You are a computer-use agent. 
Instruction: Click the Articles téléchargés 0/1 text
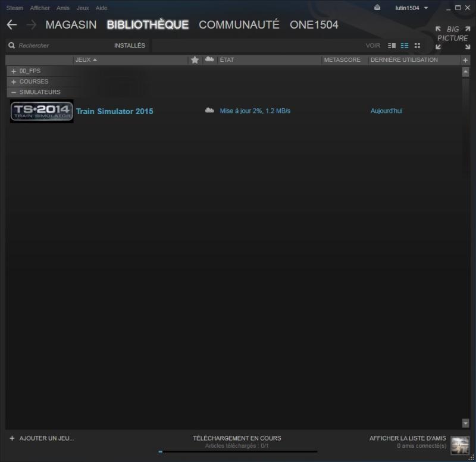click(x=237, y=445)
